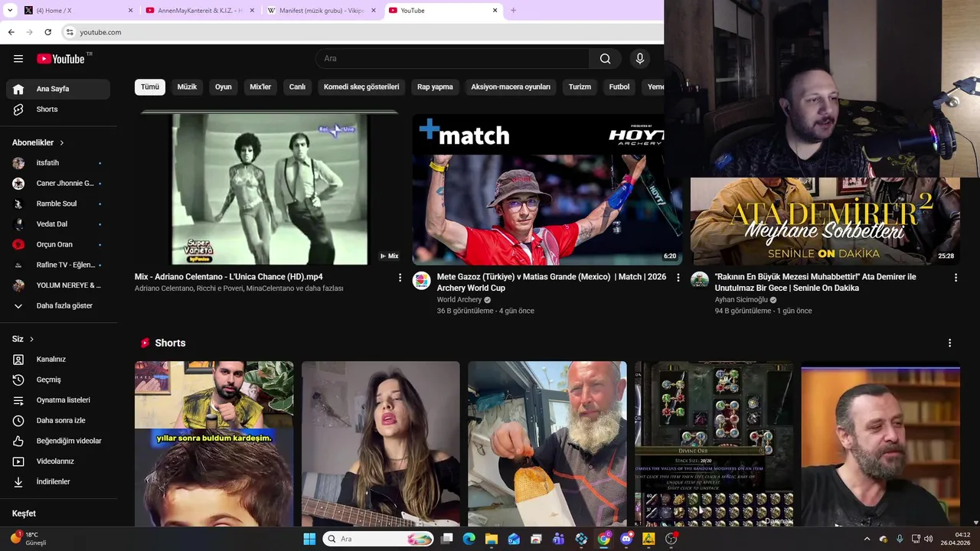Select the Rap yapma chip
The height and width of the screenshot is (551, 980).
(x=435, y=86)
